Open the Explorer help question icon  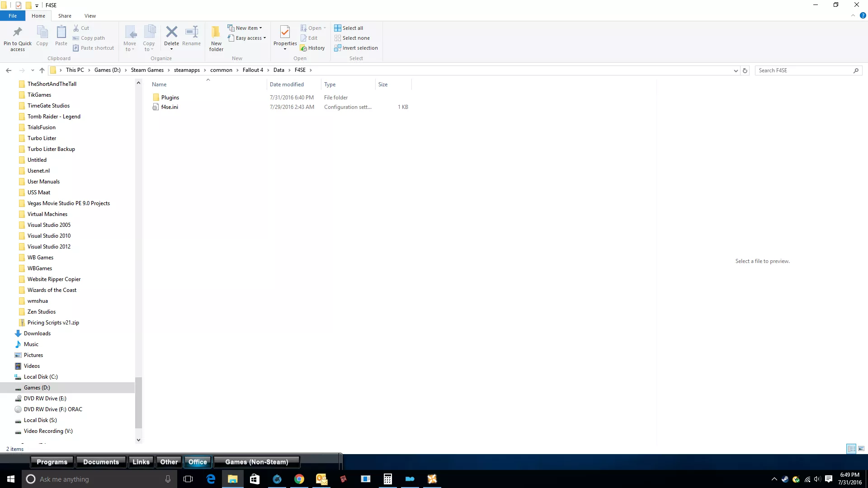coord(863,15)
